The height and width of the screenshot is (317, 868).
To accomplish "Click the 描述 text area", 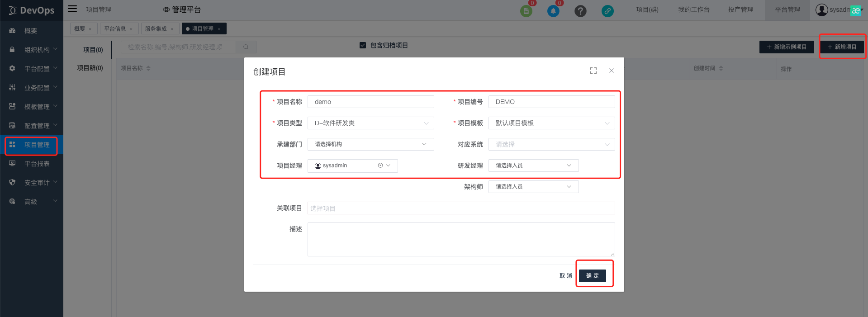I will coord(461,239).
